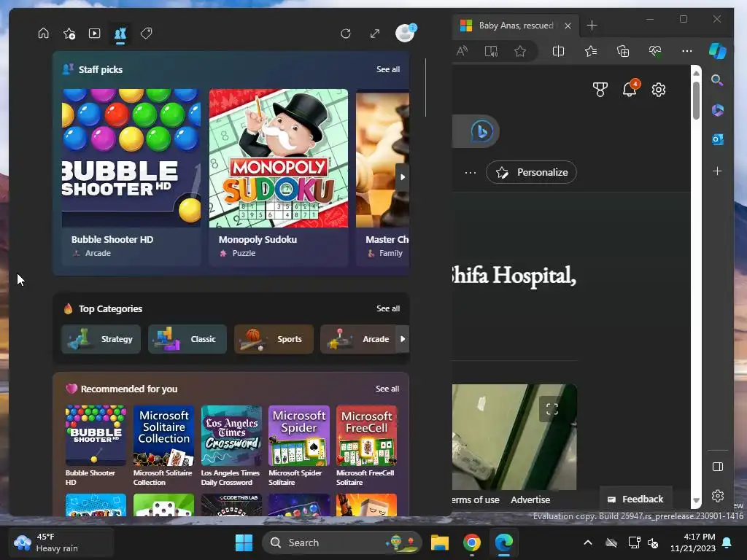Click the taskbar Search box
Image resolution: width=747 pixels, height=560 pixels.
[342, 542]
